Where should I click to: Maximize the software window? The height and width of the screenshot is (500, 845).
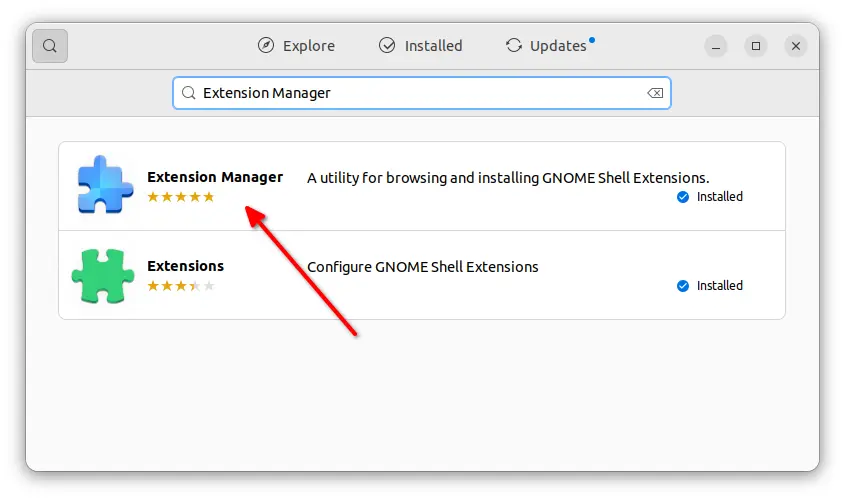tap(756, 46)
